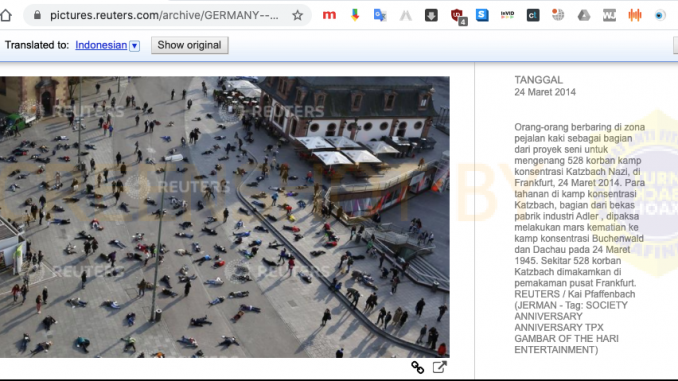Image resolution: width=678 pixels, height=381 pixels.
Task: Open image in new window icon
Action: (x=439, y=367)
